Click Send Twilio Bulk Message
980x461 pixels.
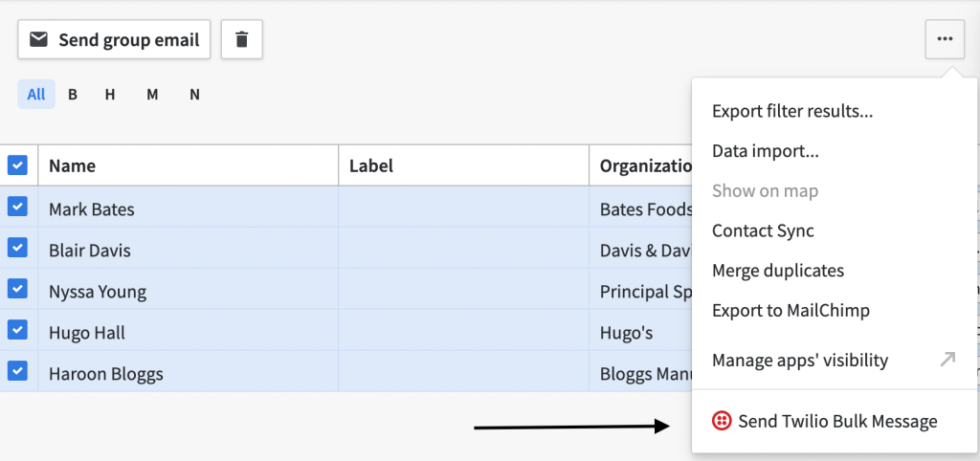coord(837,422)
